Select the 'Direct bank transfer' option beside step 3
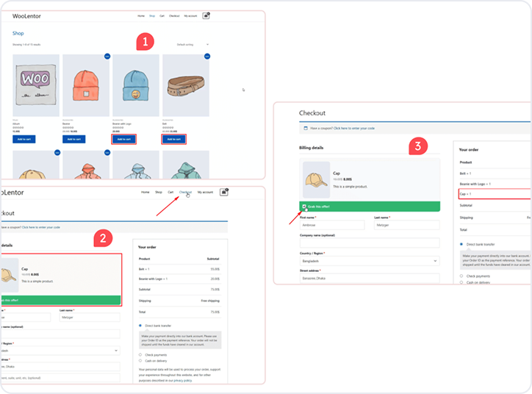 461,243
